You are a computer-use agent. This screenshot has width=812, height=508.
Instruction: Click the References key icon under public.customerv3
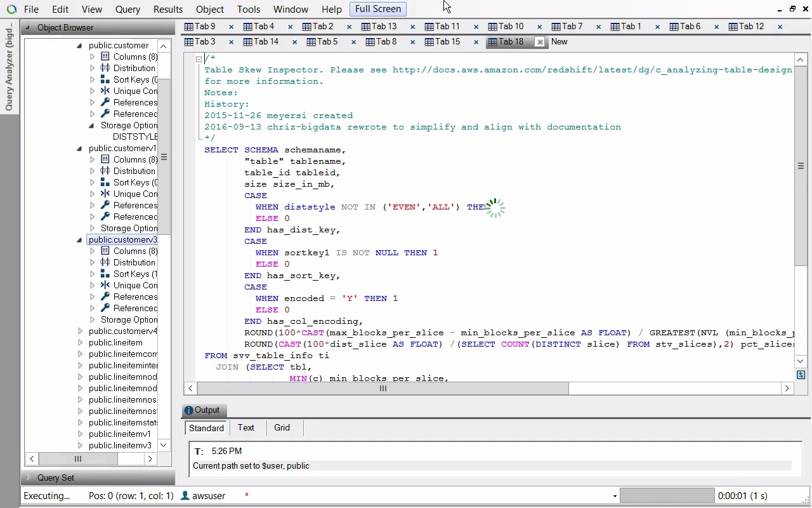point(105,297)
